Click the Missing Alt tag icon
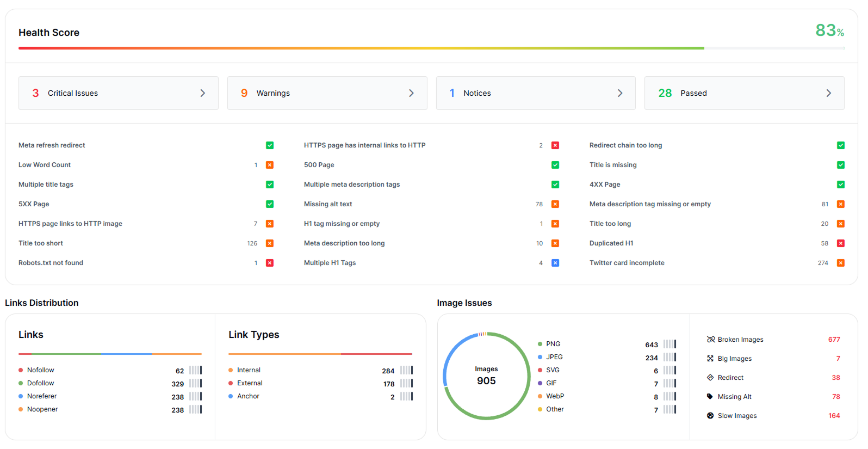 point(710,397)
